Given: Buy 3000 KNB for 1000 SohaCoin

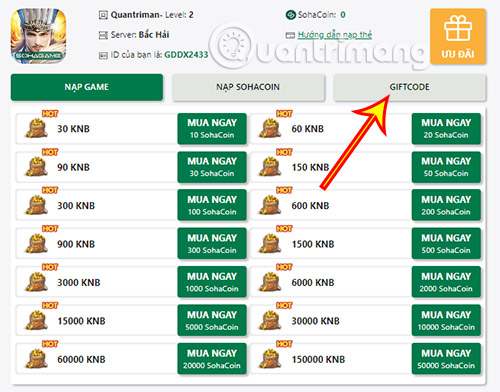Looking at the screenshot, I should pyautogui.click(x=212, y=282).
